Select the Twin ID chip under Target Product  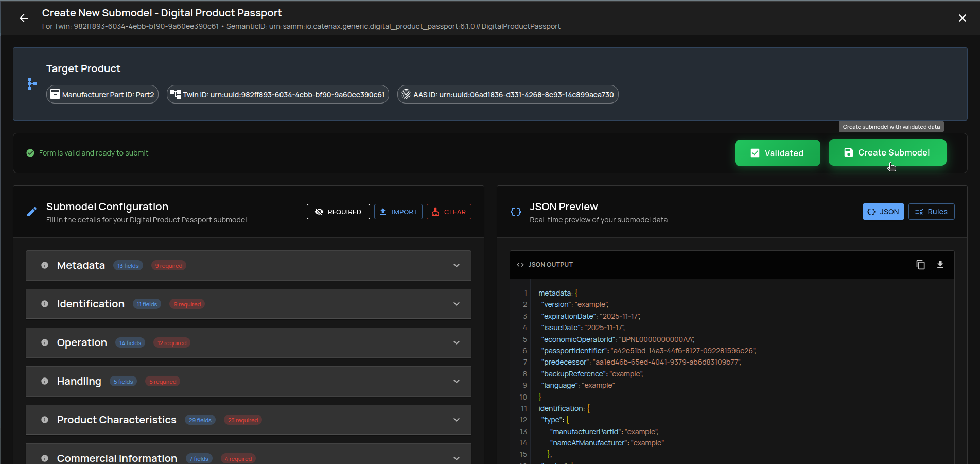tap(277, 94)
